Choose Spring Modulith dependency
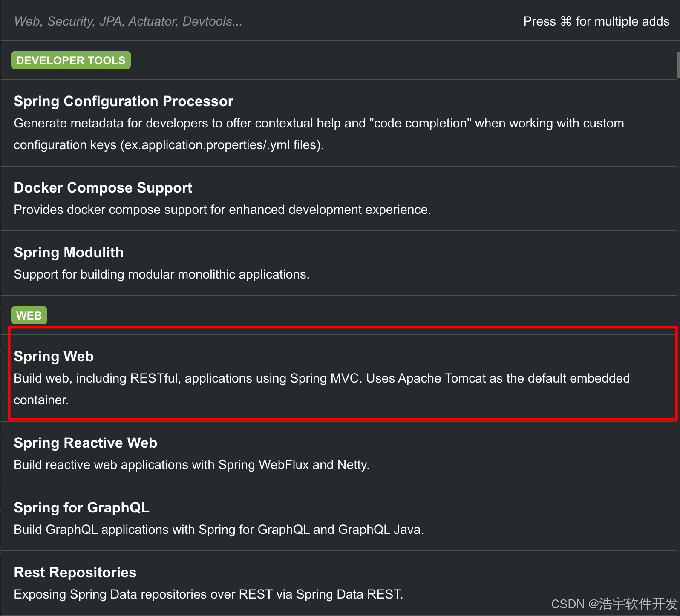 [x=339, y=264]
